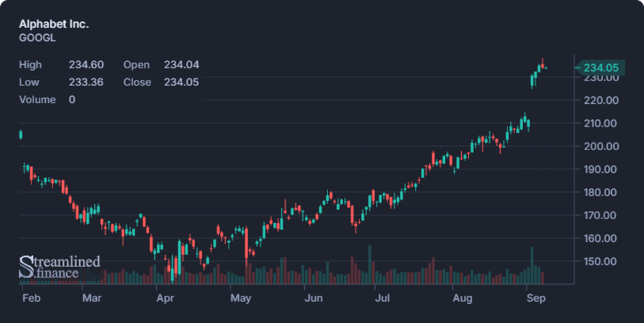Click the Jul label on time axis
The height and width of the screenshot is (323, 644).
click(x=382, y=298)
